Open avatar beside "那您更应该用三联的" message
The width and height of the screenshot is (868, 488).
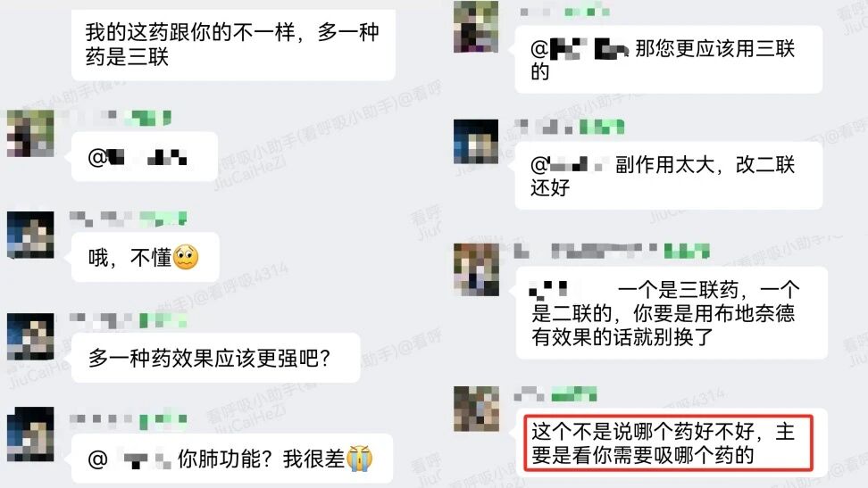(x=475, y=27)
